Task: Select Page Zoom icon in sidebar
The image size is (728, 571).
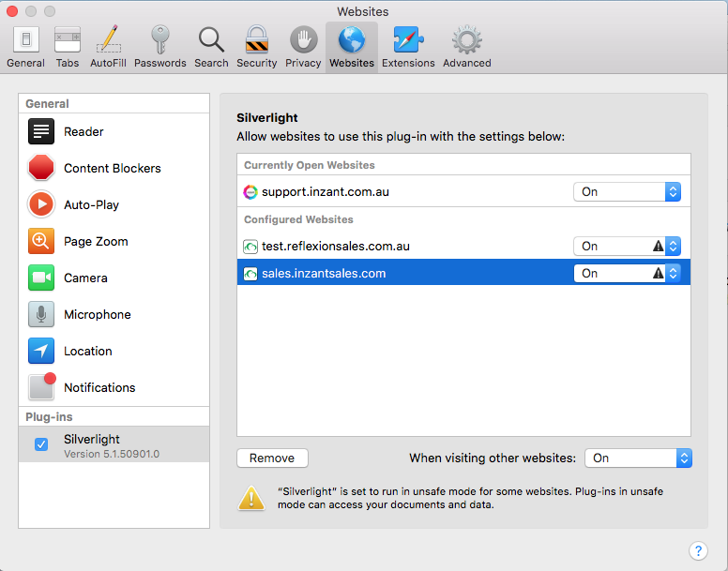Action: click(41, 241)
